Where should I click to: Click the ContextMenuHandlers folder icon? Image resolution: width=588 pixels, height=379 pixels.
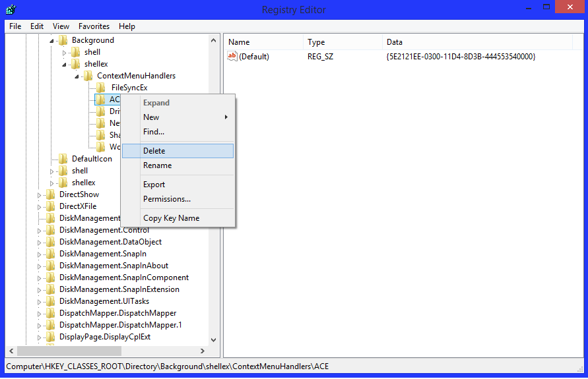point(88,76)
